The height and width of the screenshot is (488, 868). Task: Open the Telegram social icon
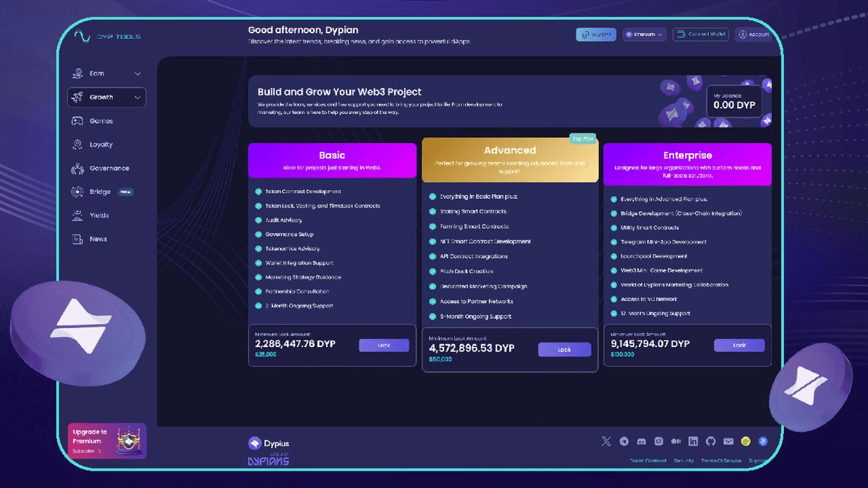coord(624,441)
